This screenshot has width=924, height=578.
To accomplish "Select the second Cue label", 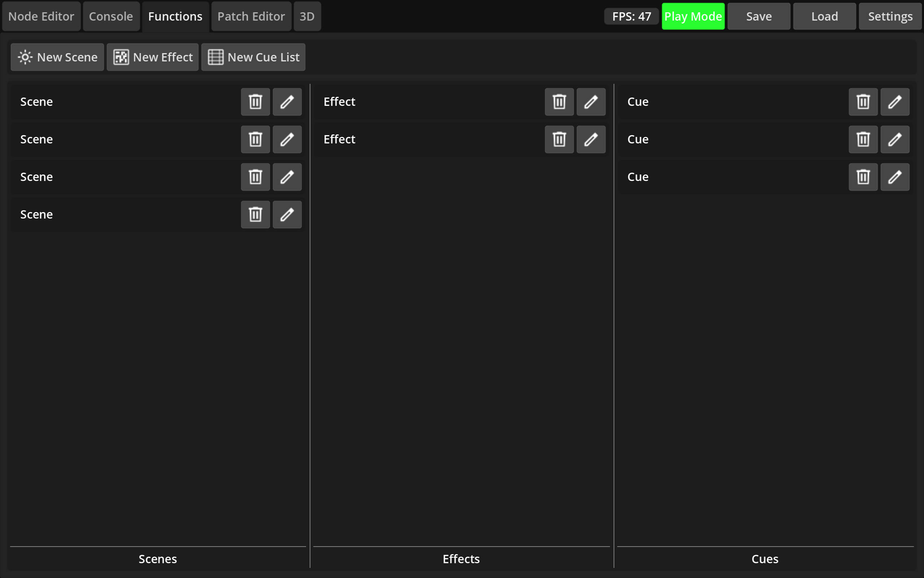I will pos(638,139).
